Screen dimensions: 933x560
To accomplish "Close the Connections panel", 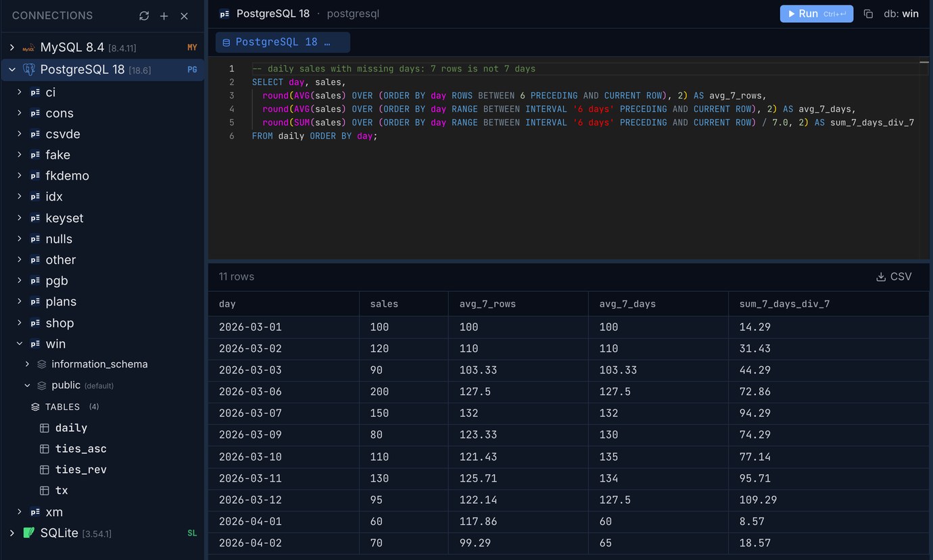I will tap(184, 16).
